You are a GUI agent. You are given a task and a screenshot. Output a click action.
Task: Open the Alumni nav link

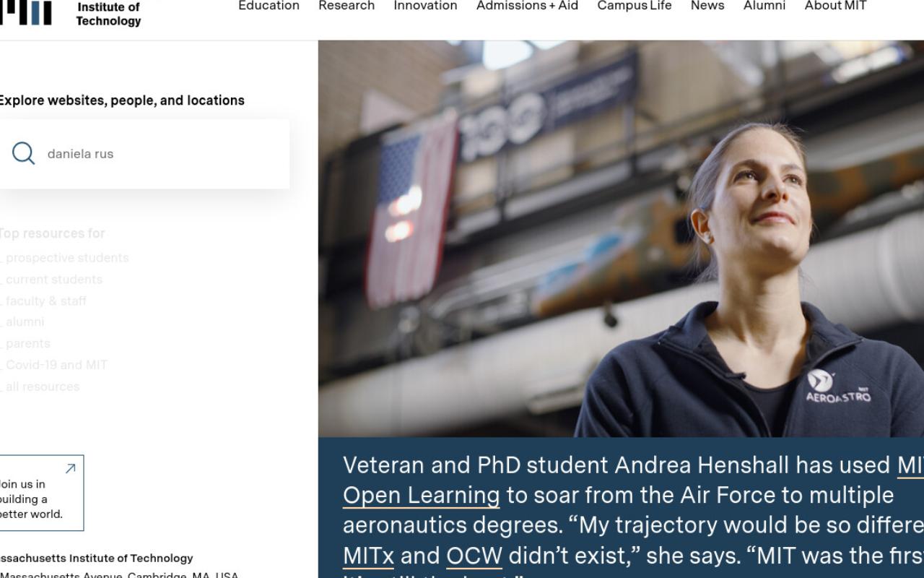tap(764, 6)
